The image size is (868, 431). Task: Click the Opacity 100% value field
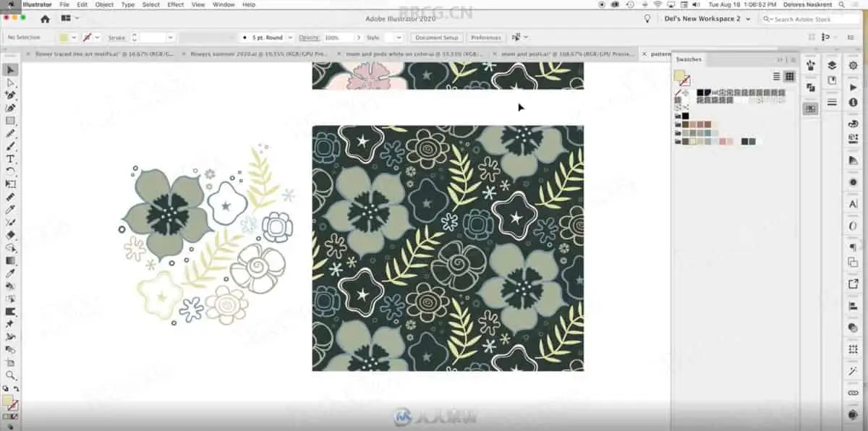point(339,37)
